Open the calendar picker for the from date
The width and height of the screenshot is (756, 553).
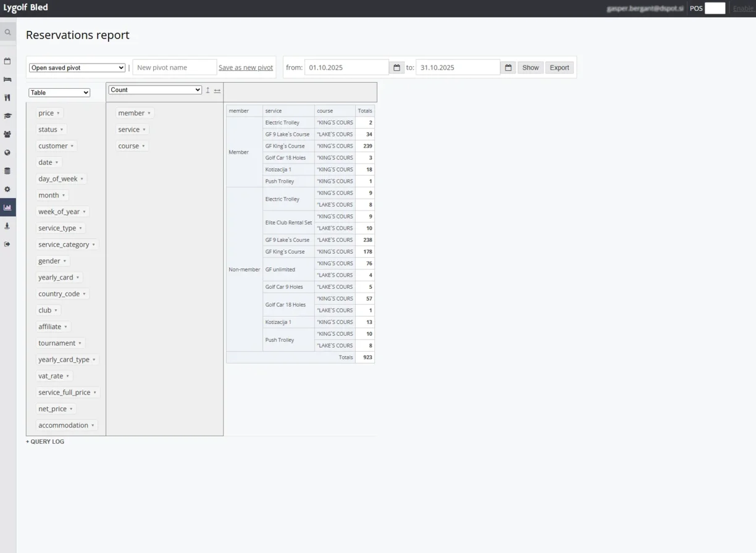(397, 68)
